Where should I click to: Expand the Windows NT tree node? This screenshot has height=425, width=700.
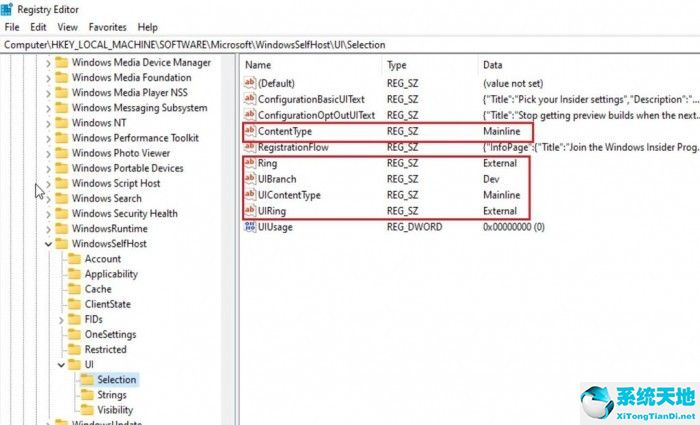point(48,123)
